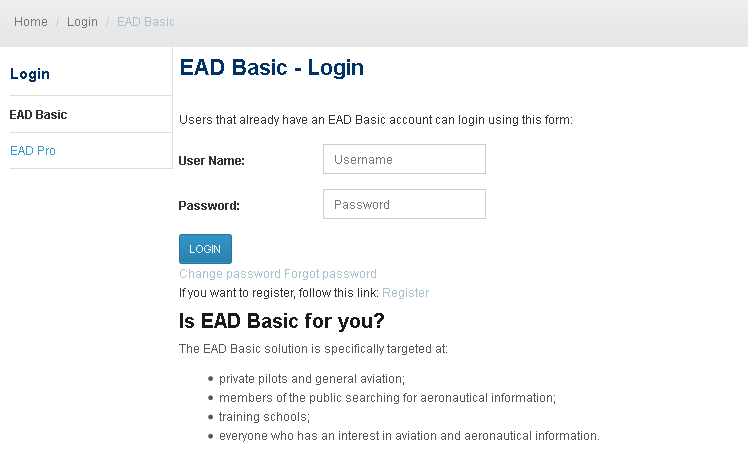Open the Change password link
This screenshot has height=459, width=748.
tap(229, 274)
